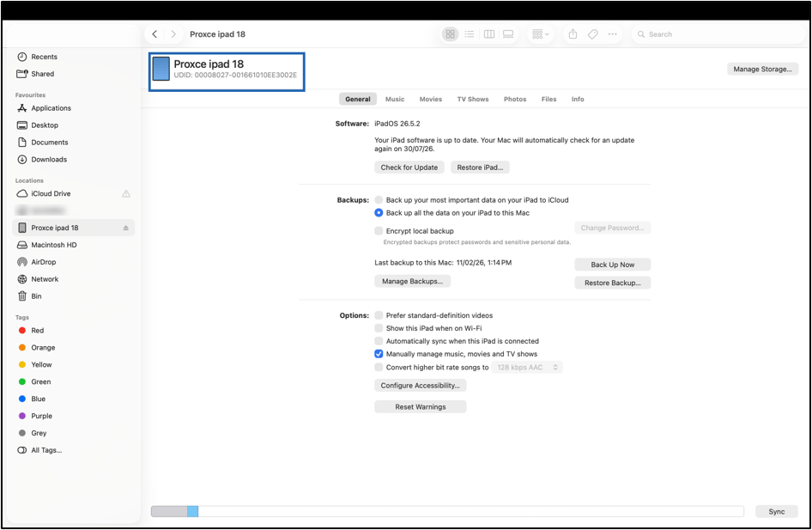Open the more actions ellipsis menu
The width and height of the screenshot is (812, 530).
[x=613, y=34]
